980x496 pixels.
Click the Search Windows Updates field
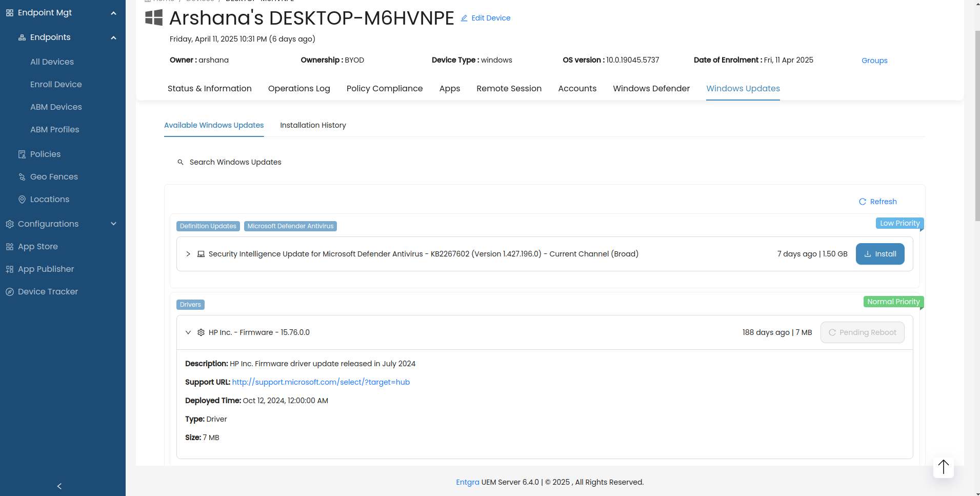545,162
